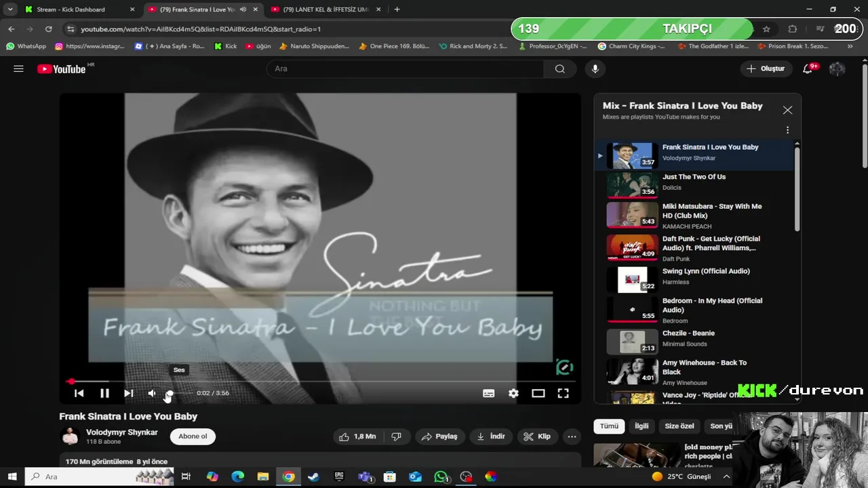Open Volodymyr Shynkar channel link
This screenshot has width=868, height=488.
(x=122, y=432)
